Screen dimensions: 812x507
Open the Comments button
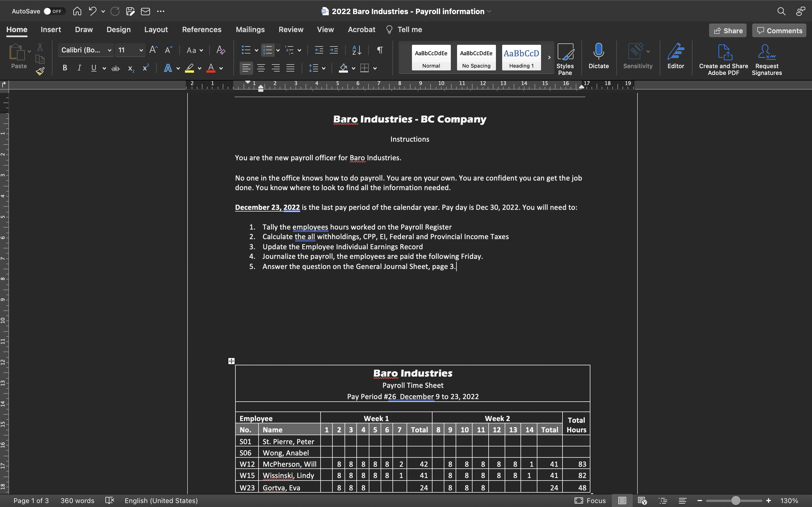pos(779,31)
